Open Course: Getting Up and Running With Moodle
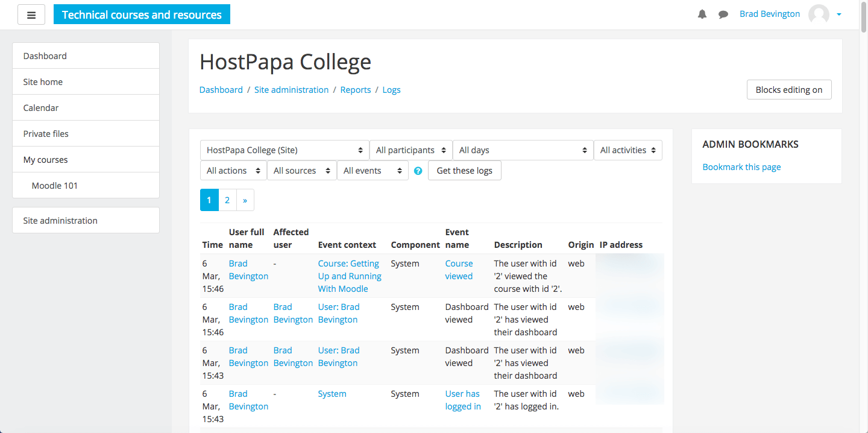The width and height of the screenshot is (868, 433). coord(350,276)
